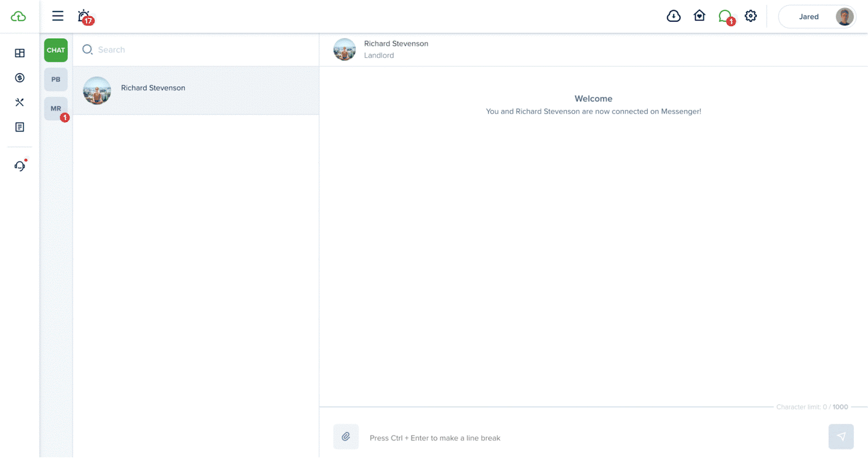
Task: Open the settings gear icon
Action: pos(751,16)
